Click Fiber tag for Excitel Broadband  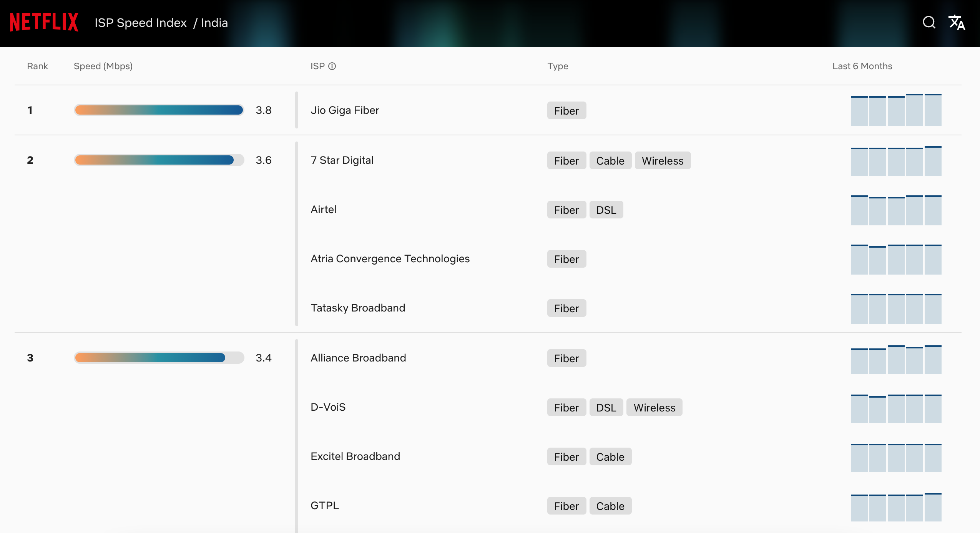click(566, 456)
